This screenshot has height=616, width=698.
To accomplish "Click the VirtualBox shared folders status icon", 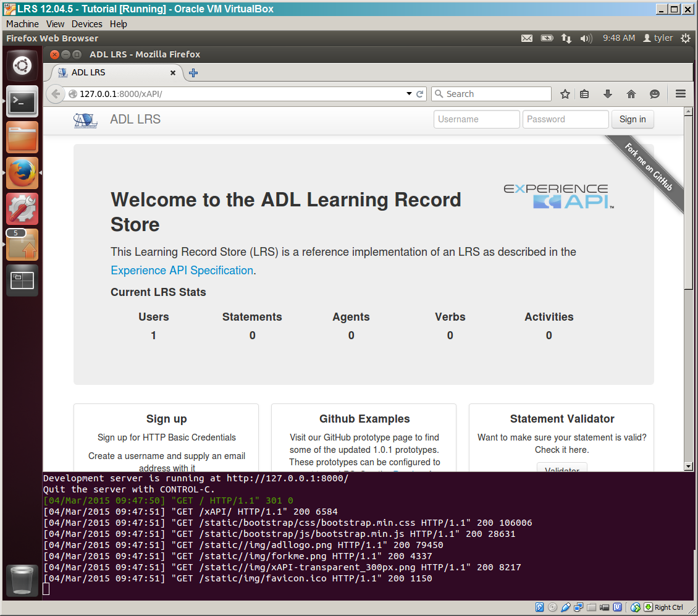I will 592,607.
